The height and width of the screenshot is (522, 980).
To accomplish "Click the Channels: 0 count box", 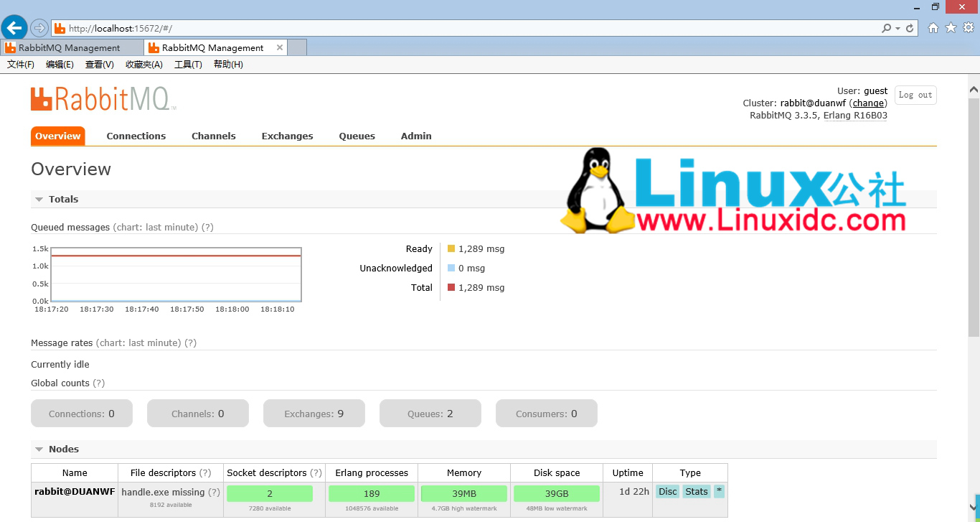I will point(198,414).
